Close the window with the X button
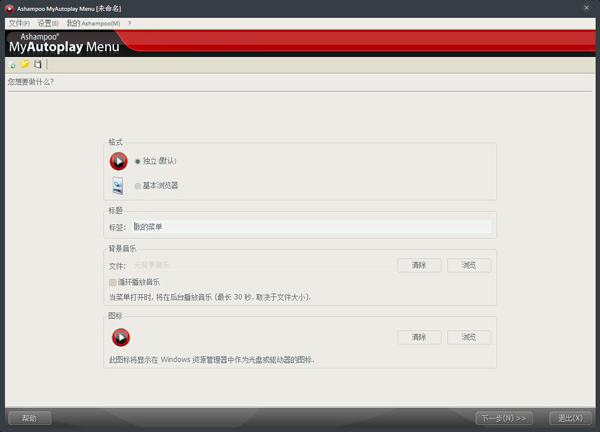The image size is (600, 432). tap(586, 8)
